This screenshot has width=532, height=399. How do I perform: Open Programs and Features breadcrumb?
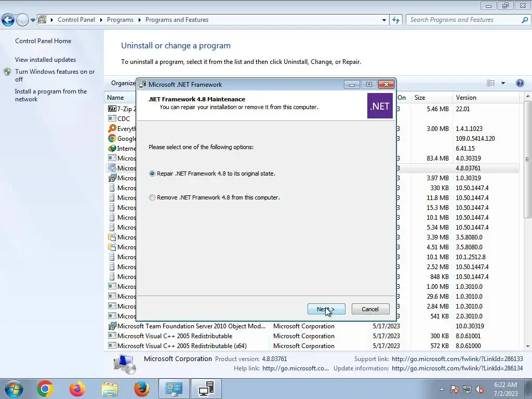[177, 20]
